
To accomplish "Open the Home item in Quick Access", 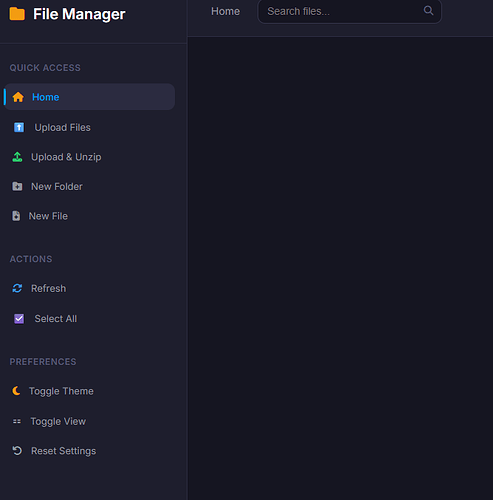I will 89,97.
